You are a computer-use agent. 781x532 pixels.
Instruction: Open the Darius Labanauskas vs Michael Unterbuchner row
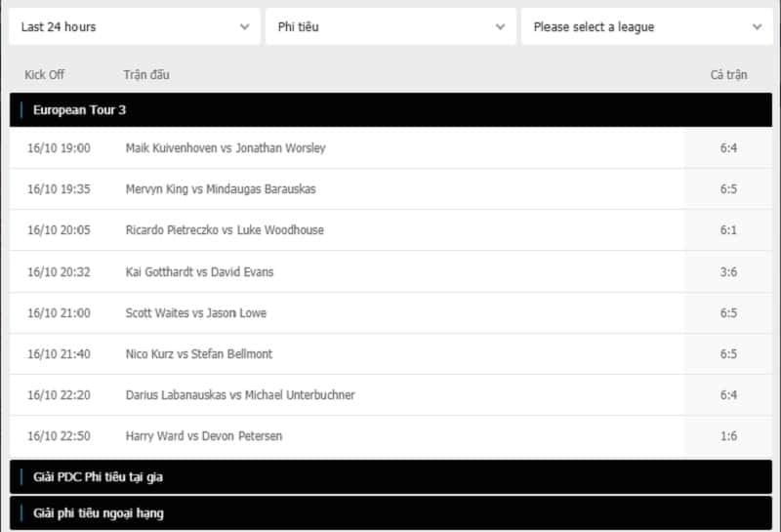tap(390, 395)
